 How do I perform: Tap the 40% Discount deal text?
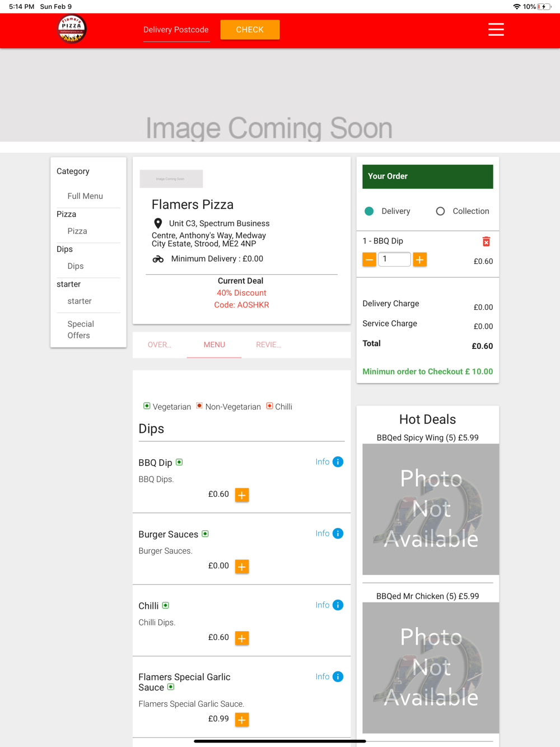241,293
